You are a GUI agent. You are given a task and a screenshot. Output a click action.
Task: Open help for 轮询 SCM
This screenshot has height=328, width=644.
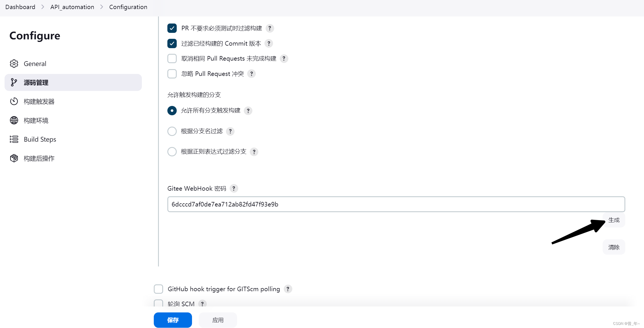(202, 304)
